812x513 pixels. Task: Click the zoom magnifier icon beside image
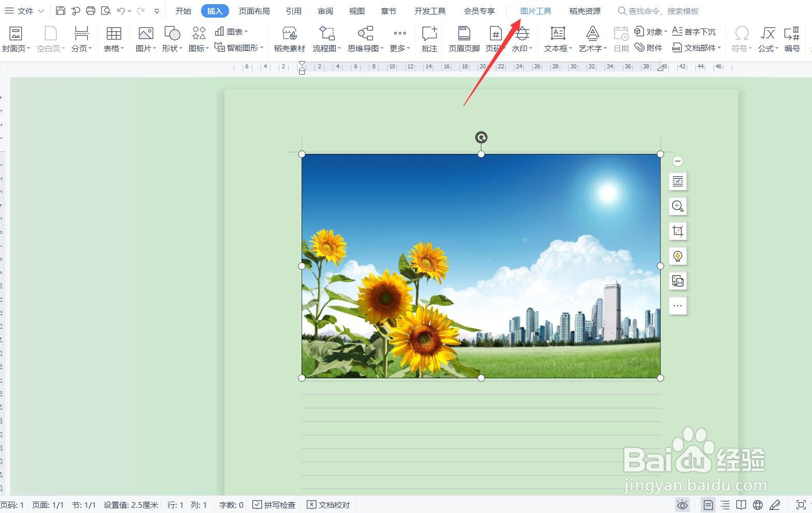tap(678, 206)
